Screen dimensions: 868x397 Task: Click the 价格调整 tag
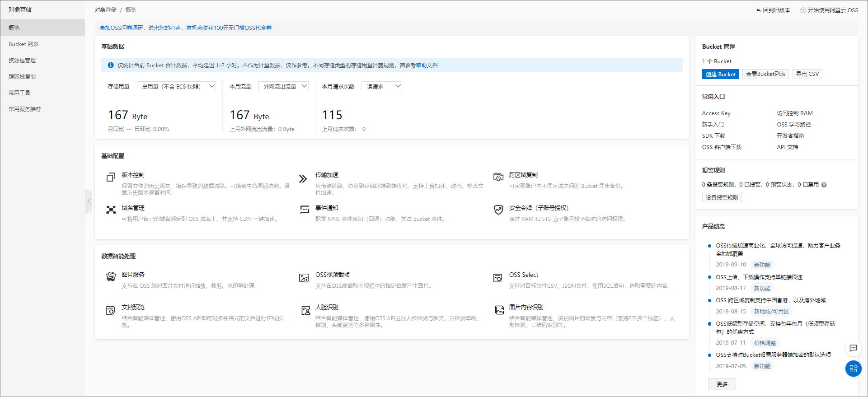click(x=765, y=343)
